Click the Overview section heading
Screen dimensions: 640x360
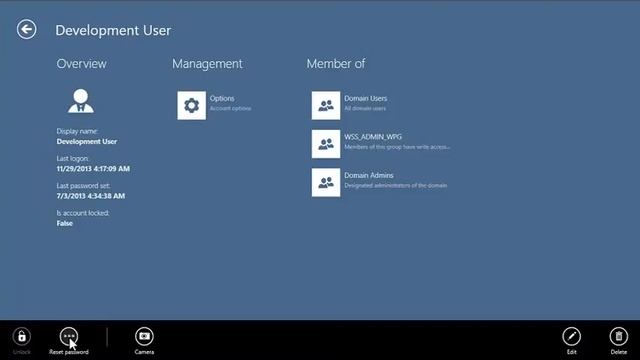[82, 64]
